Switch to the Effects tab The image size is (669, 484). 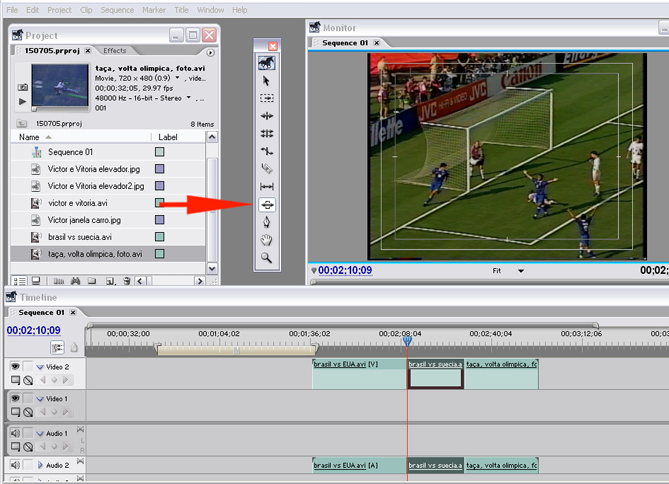[115, 50]
